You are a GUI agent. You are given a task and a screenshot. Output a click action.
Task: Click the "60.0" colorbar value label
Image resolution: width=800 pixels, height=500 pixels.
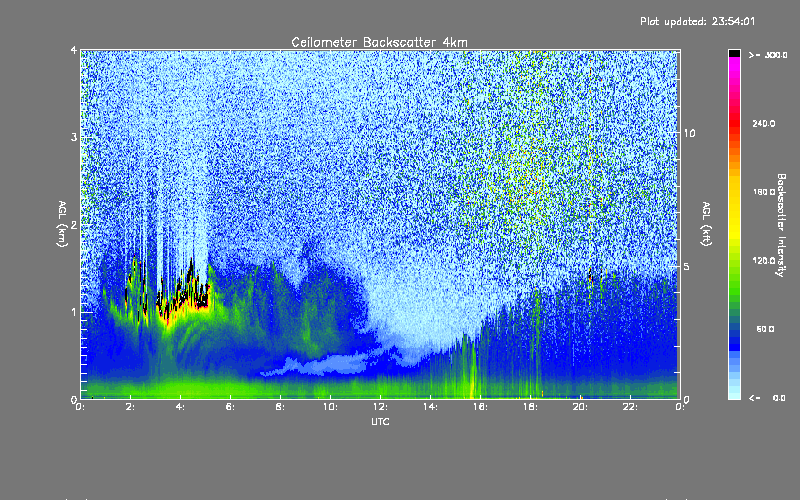click(x=765, y=329)
